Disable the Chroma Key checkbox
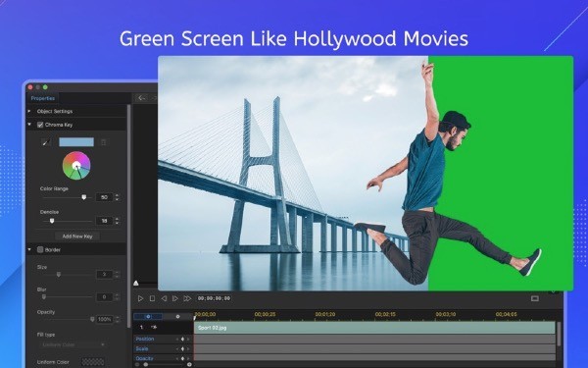This screenshot has height=368, width=588. click(x=40, y=125)
